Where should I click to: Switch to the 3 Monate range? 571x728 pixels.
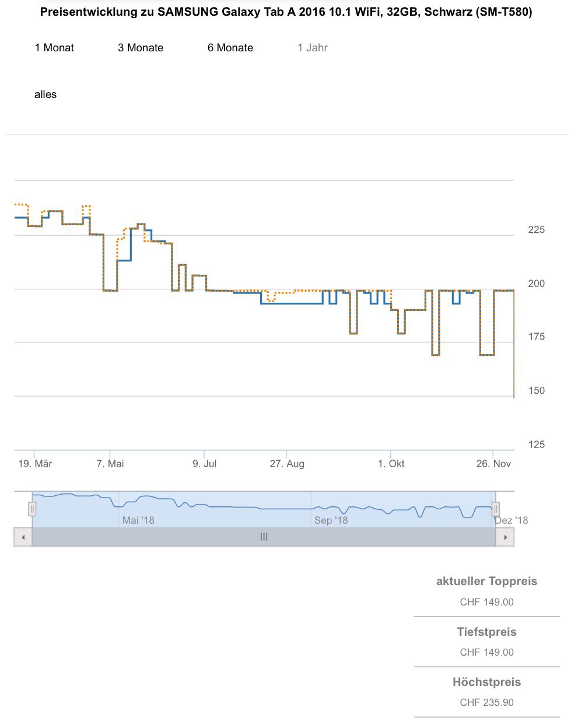pos(141,48)
